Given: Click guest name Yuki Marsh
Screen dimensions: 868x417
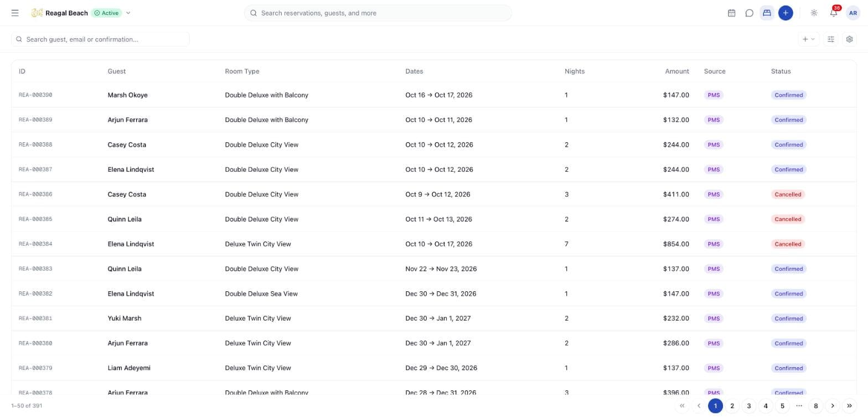Looking at the screenshot, I should [x=125, y=318].
